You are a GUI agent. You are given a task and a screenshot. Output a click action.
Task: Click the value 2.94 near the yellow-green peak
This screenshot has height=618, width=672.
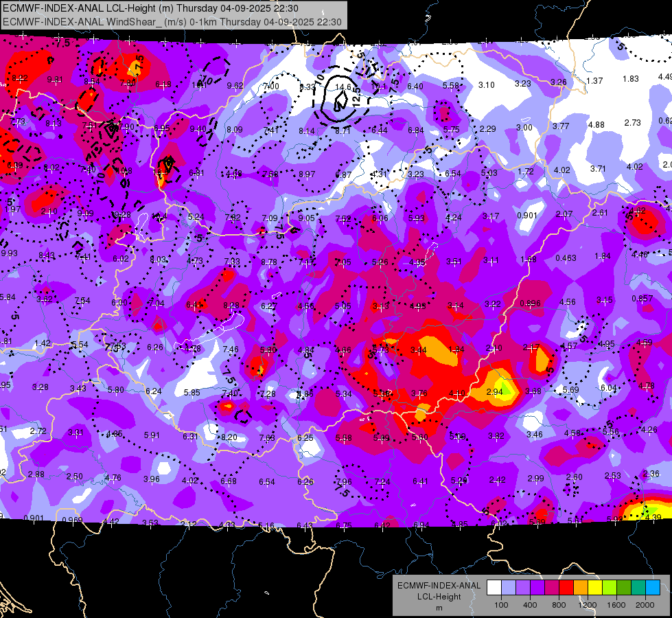(x=494, y=391)
